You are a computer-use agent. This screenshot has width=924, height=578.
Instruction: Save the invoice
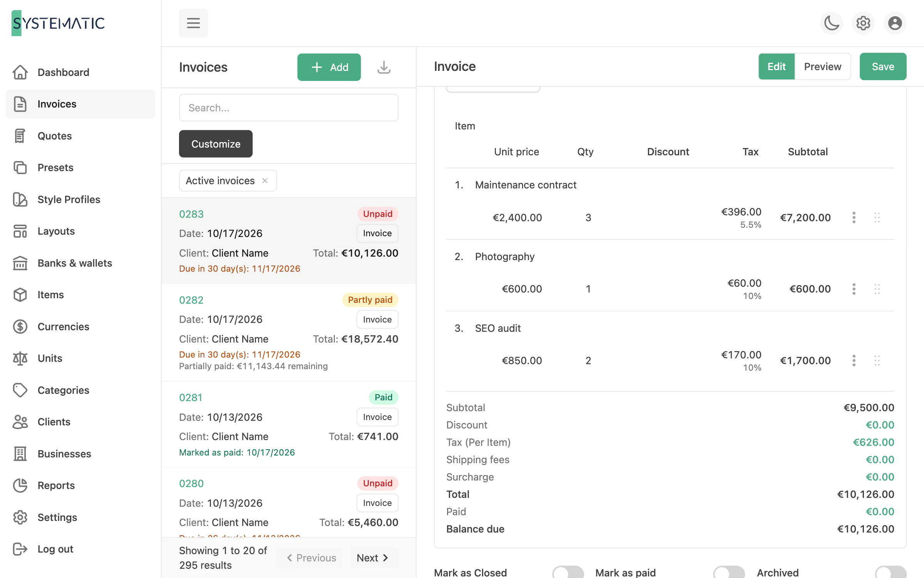[883, 67]
